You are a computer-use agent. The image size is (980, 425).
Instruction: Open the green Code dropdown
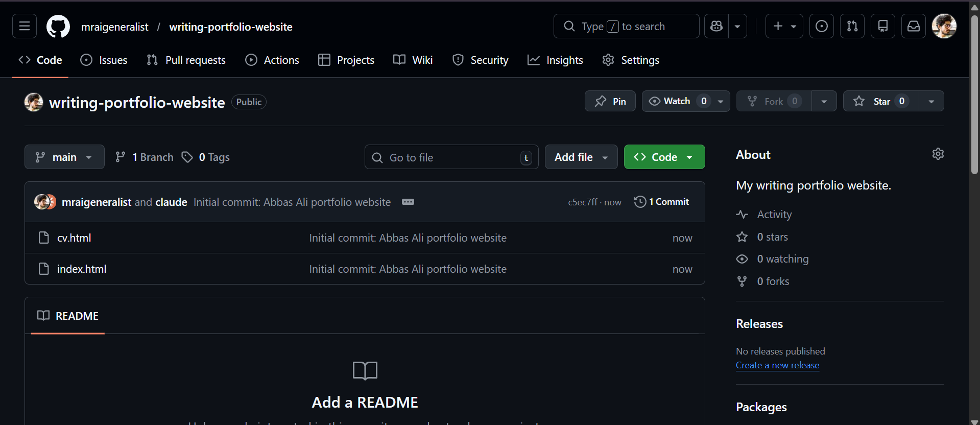(664, 157)
